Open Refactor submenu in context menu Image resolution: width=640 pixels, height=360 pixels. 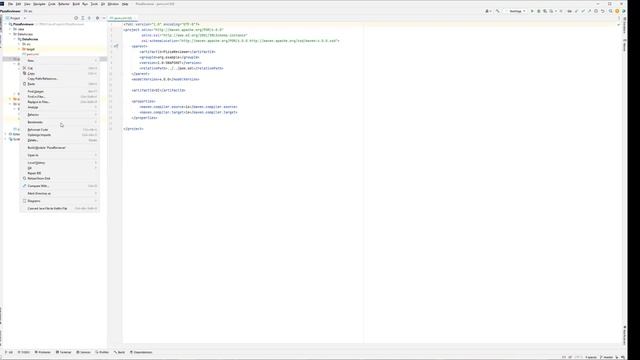60,115
